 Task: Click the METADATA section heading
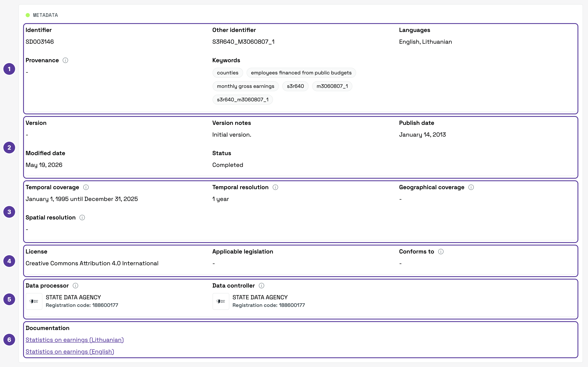tap(45, 15)
